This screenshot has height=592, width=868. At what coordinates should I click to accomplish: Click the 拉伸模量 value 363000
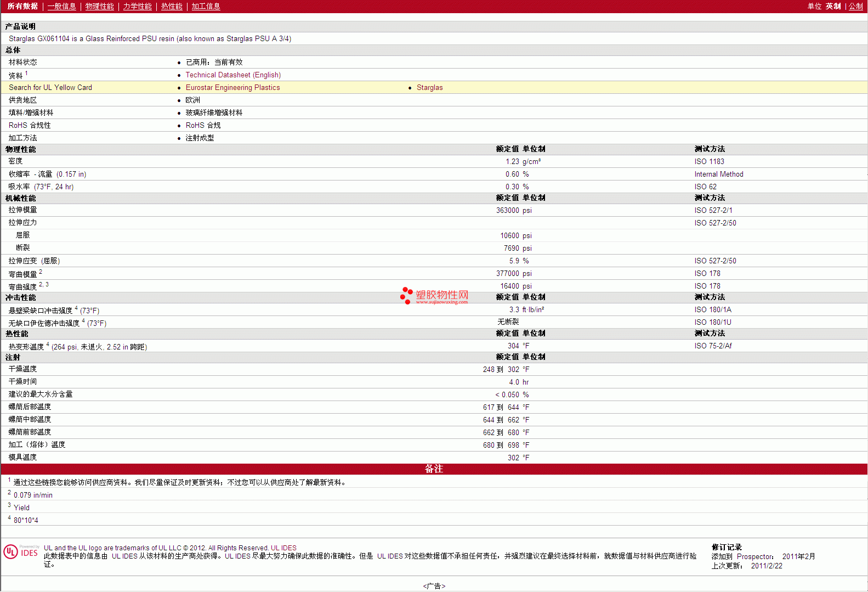pos(507,210)
